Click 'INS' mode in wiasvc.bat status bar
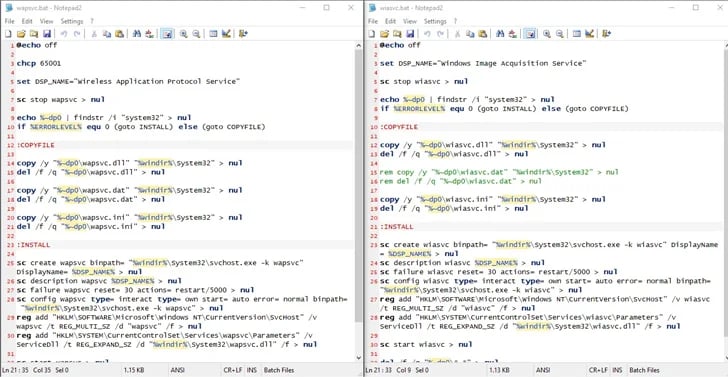 pyautogui.click(x=617, y=370)
